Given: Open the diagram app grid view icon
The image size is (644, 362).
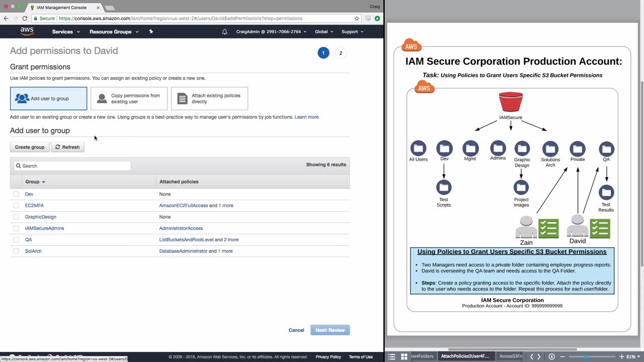Looking at the screenshot, I should (x=404, y=357).
